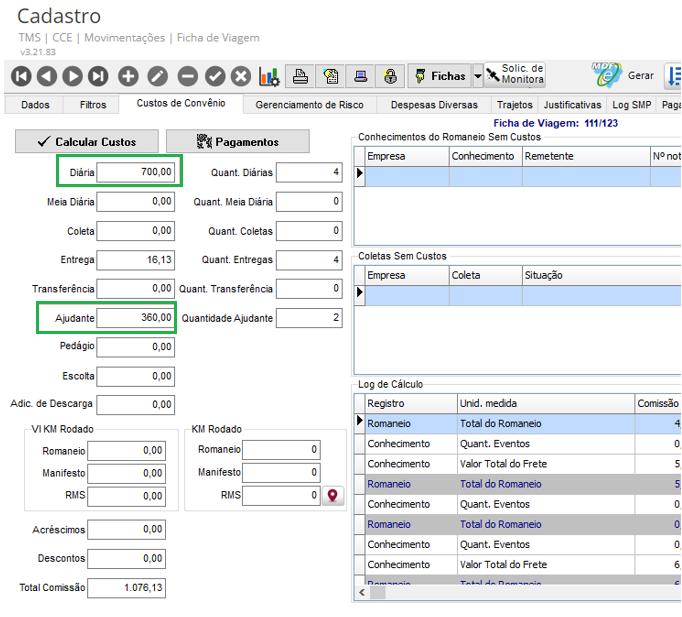
Task: Cancel changes with X icon
Action: click(x=241, y=76)
